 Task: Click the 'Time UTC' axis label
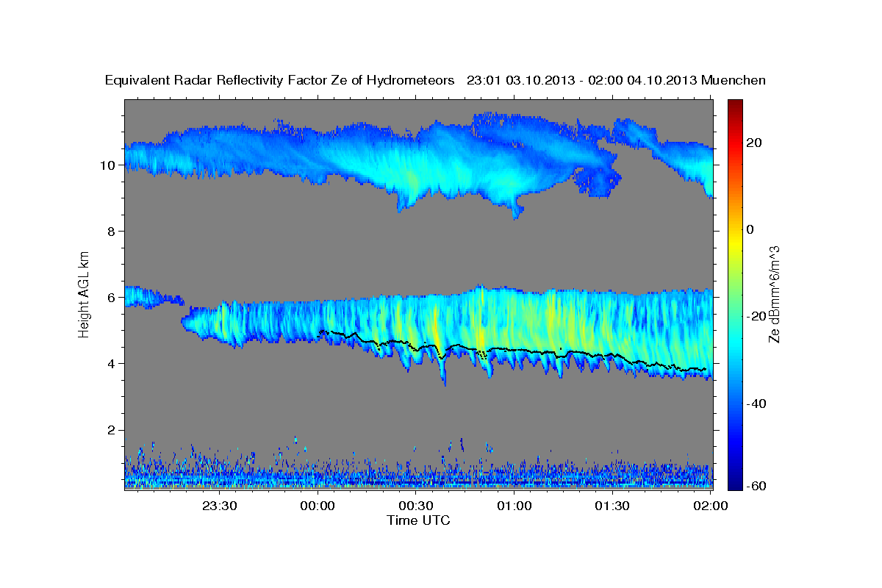coord(418,520)
